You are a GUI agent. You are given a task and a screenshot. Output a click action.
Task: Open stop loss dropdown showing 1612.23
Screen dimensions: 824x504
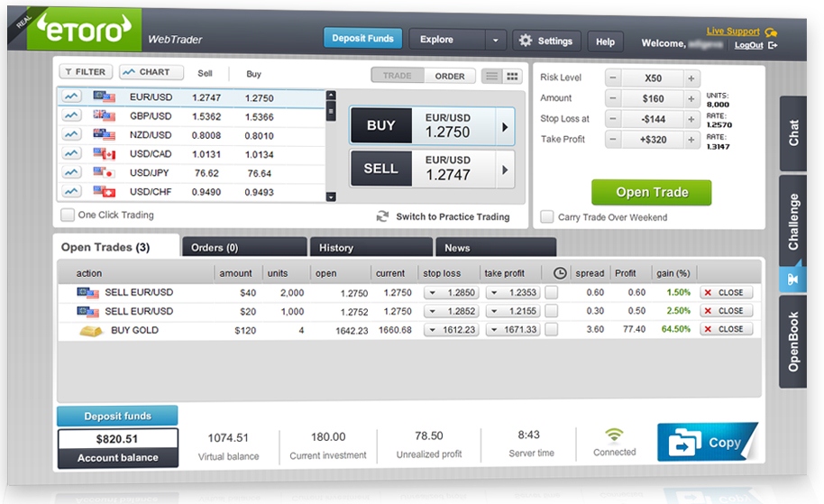click(x=452, y=329)
